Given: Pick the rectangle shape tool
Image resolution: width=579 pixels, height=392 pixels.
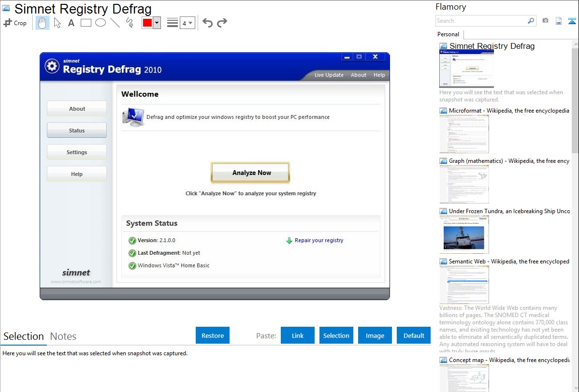Looking at the screenshot, I should [x=86, y=23].
